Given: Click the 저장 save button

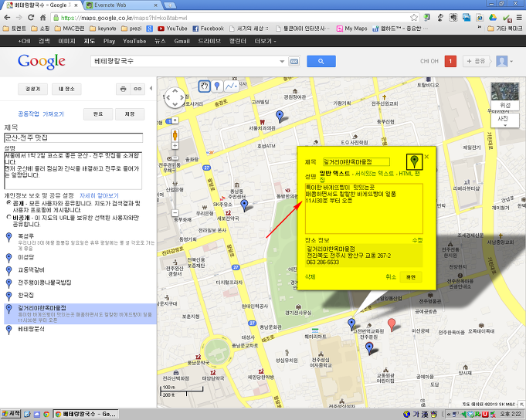Looking at the screenshot, I should click(x=130, y=114).
